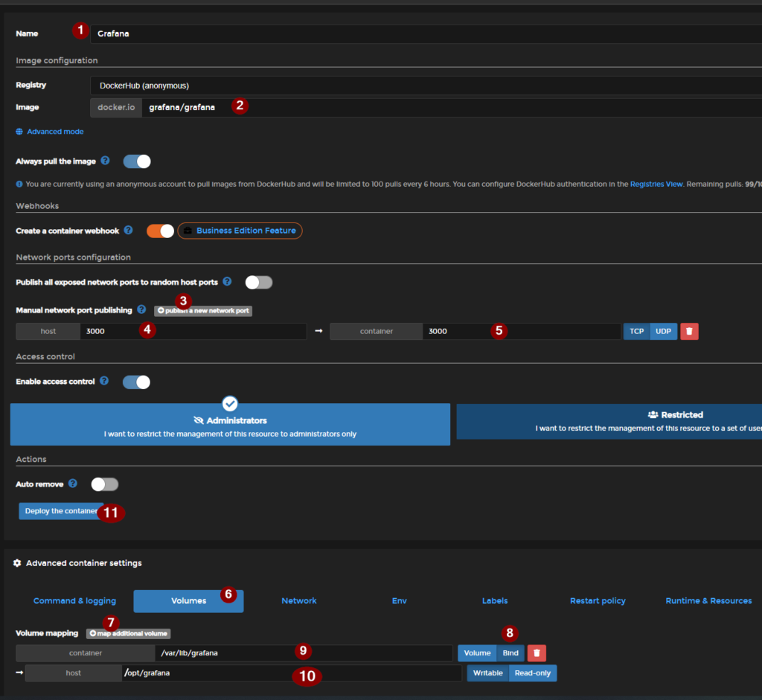The width and height of the screenshot is (762, 700).
Task: Click Deploy the container button
Action: coord(61,511)
